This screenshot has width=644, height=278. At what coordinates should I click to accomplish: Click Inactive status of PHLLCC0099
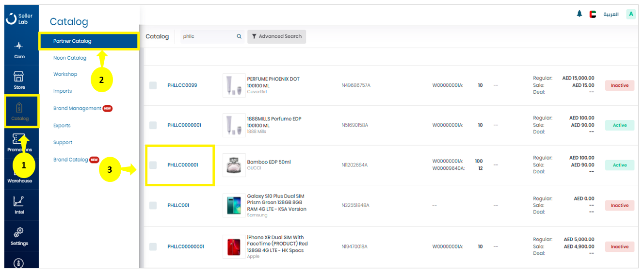point(619,85)
